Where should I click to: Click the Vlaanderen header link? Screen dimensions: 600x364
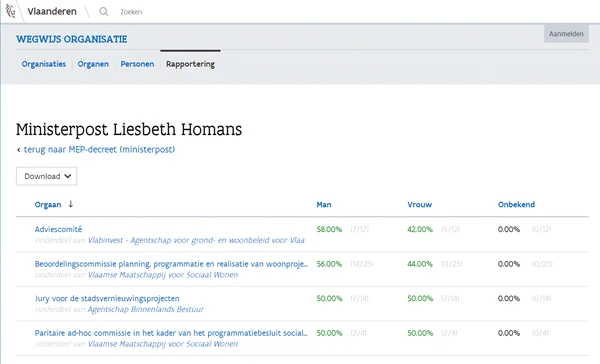(52, 11)
